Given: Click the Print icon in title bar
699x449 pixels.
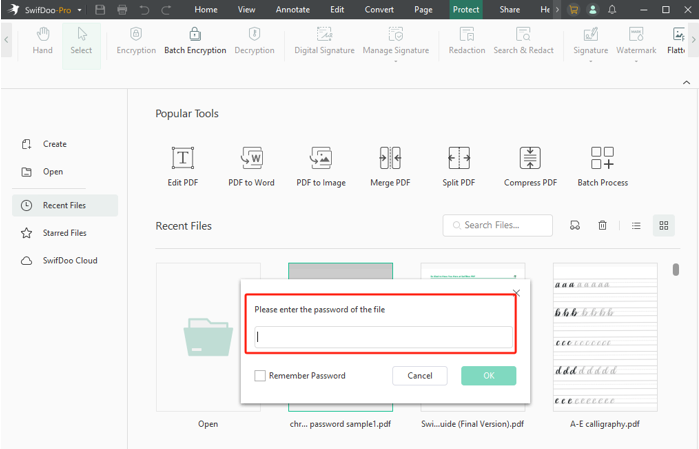Looking at the screenshot, I should [122, 9].
